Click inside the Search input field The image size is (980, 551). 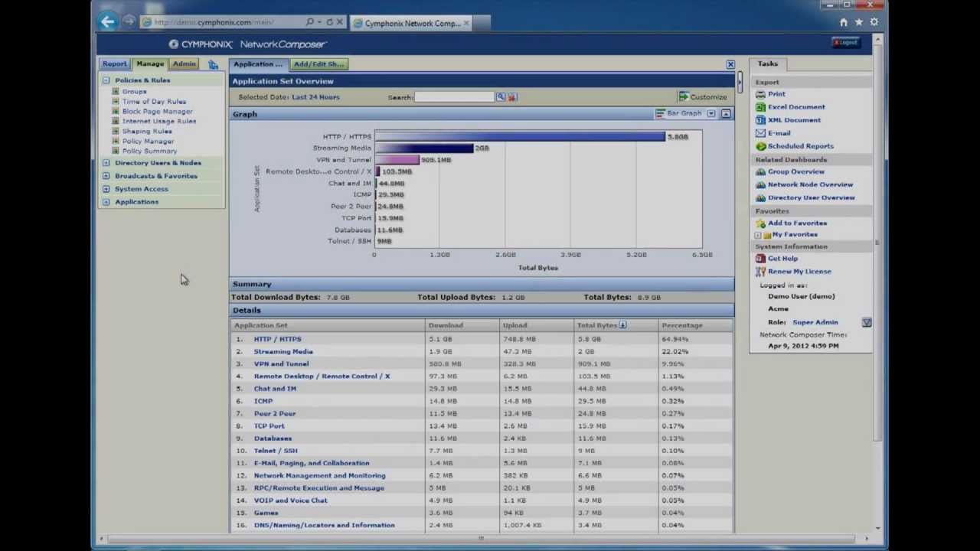tap(454, 97)
